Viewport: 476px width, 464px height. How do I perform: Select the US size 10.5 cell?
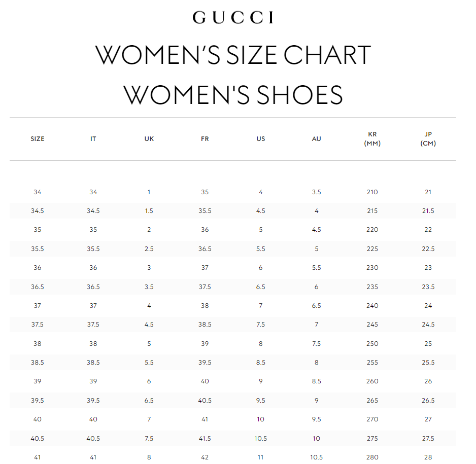click(261, 439)
